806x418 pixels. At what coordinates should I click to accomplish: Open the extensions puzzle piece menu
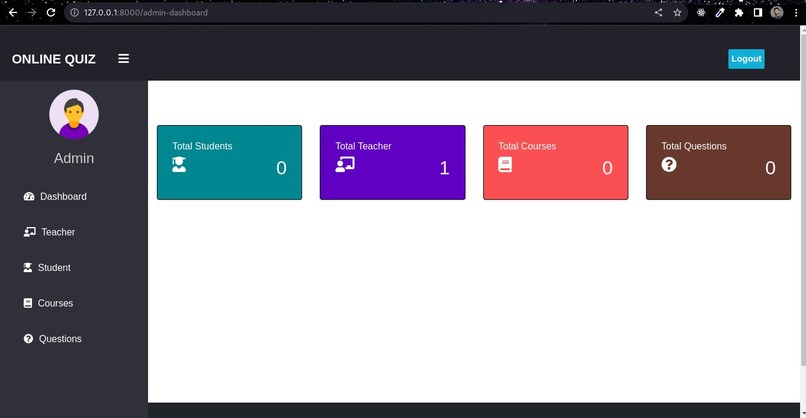(x=739, y=12)
